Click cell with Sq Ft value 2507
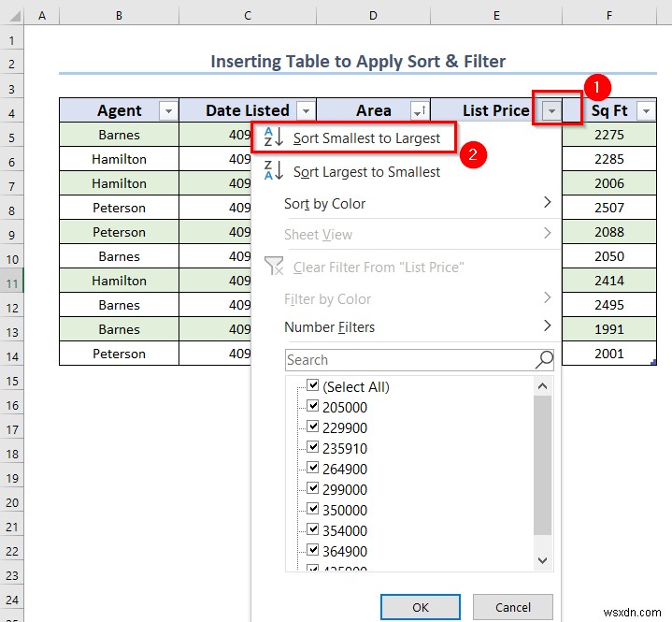 [609, 208]
